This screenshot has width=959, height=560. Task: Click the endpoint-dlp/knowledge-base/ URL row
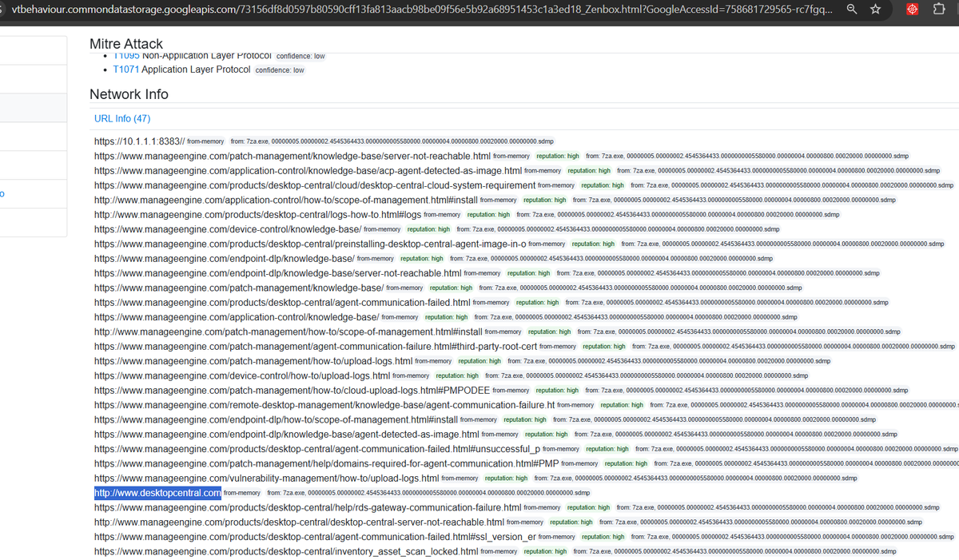[225, 259]
